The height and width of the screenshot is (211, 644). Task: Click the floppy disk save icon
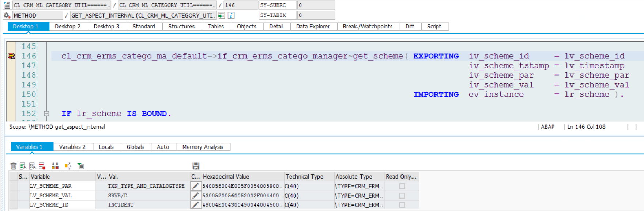point(196,166)
